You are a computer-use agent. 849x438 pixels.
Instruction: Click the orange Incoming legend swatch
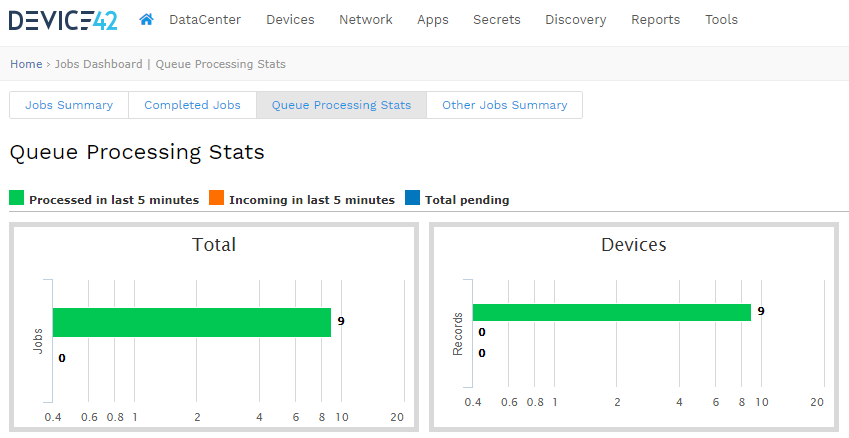[216, 198]
